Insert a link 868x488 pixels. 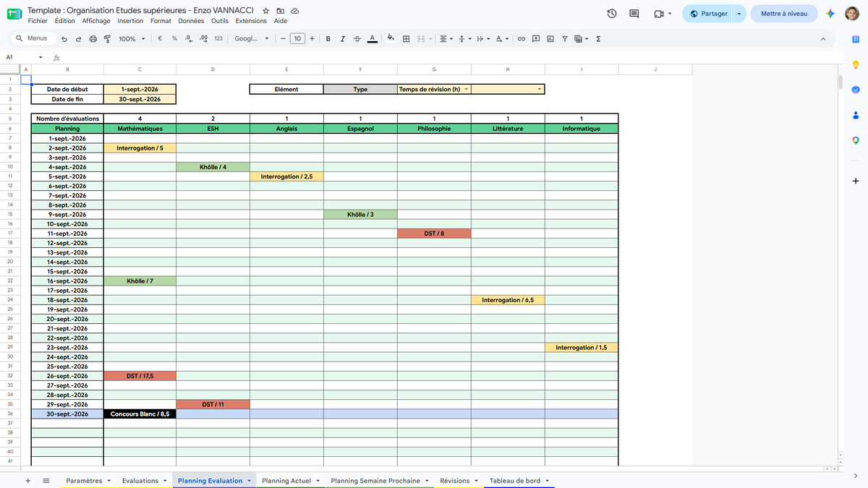(521, 39)
